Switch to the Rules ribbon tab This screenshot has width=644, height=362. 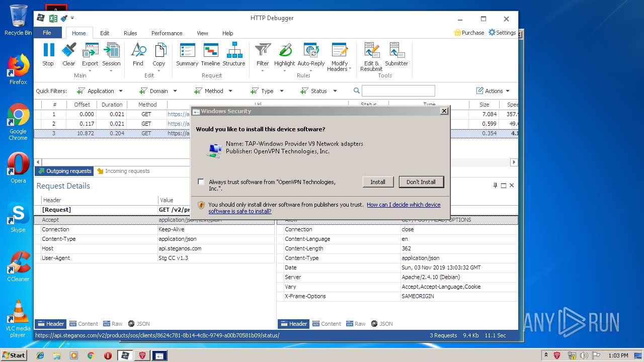pos(130,33)
